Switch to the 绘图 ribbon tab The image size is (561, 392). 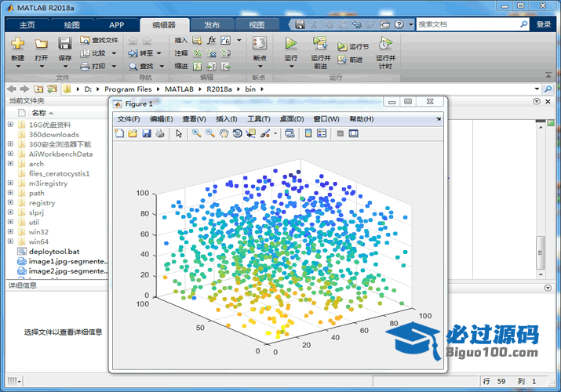pyautogui.click(x=71, y=25)
